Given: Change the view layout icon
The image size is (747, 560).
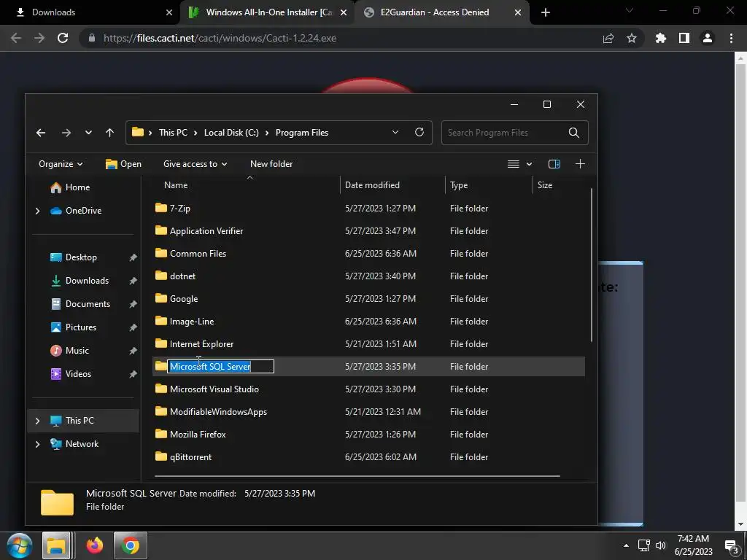Looking at the screenshot, I should 513,164.
